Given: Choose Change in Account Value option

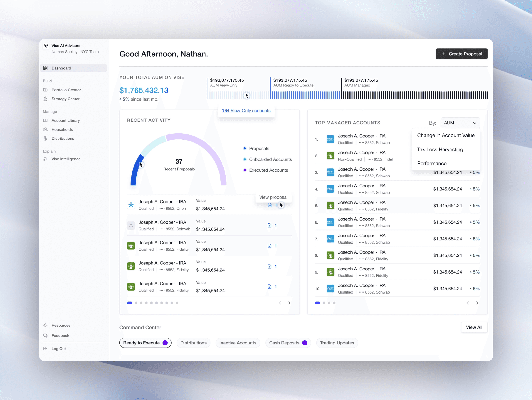Looking at the screenshot, I should click(446, 135).
